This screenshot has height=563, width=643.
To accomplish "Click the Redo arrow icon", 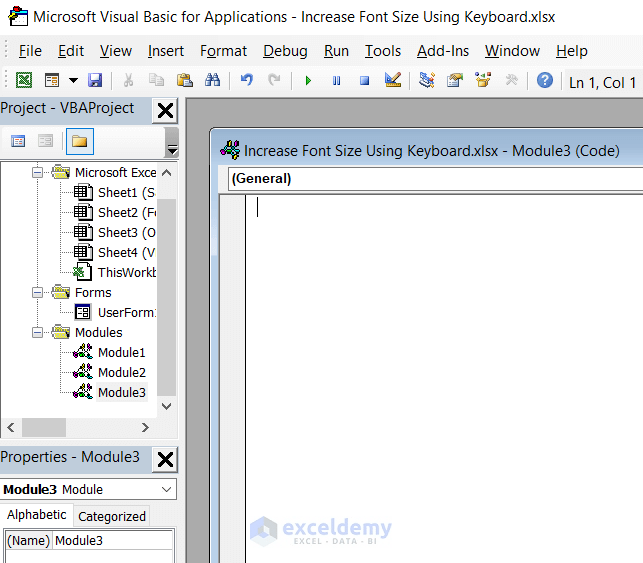I will pyautogui.click(x=274, y=80).
